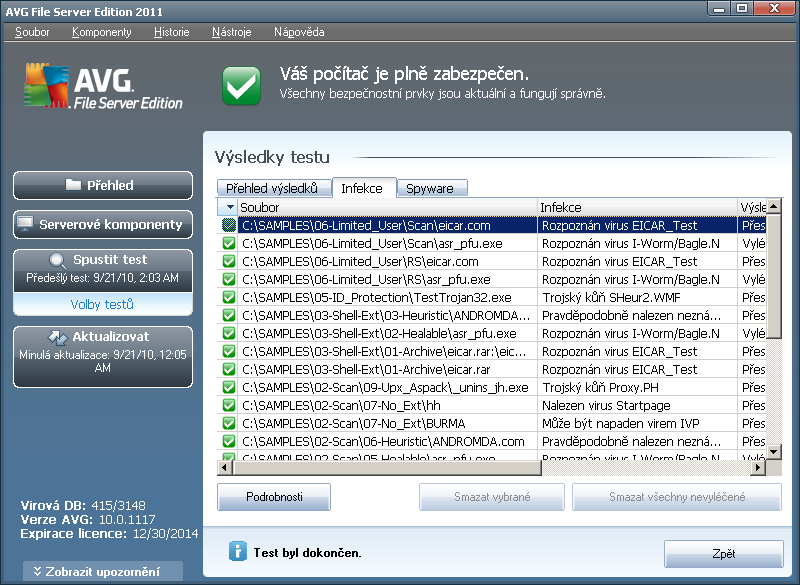
Task: Click the green check icon for Scan\eicar.com row
Action: pos(229,225)
